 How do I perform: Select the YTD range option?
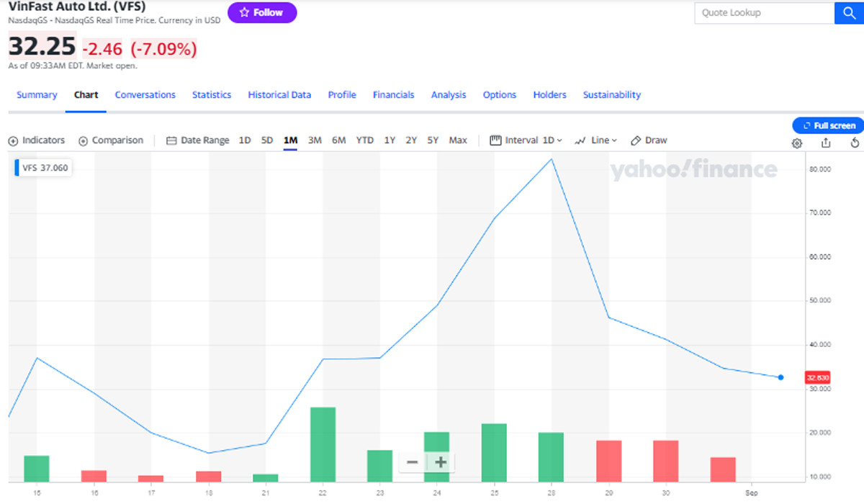click(x=365, y=140)
